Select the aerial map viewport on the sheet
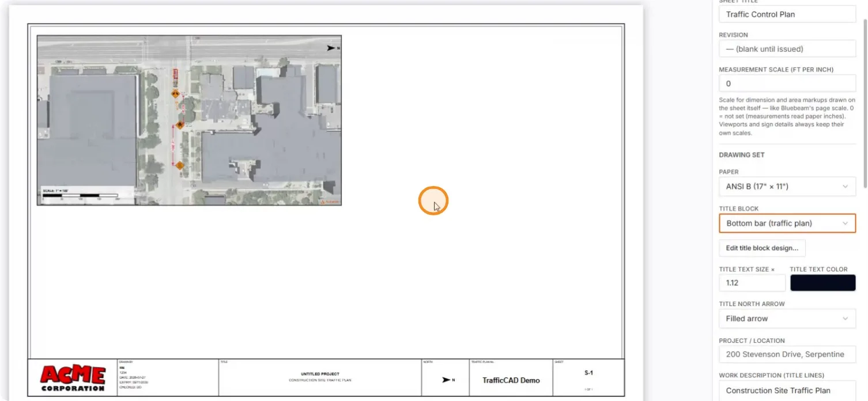The height and width of the screenshot is (401, 868). 189,120
